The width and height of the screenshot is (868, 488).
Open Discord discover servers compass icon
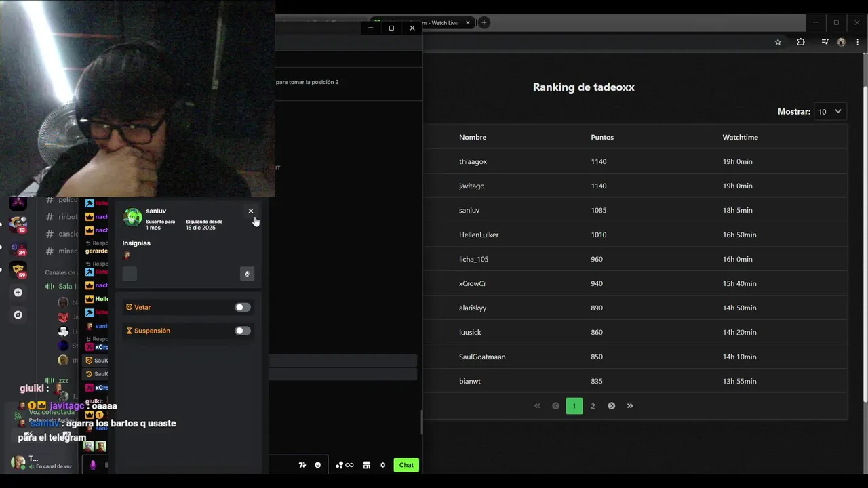pyautogui.click(x=18, y=315)
